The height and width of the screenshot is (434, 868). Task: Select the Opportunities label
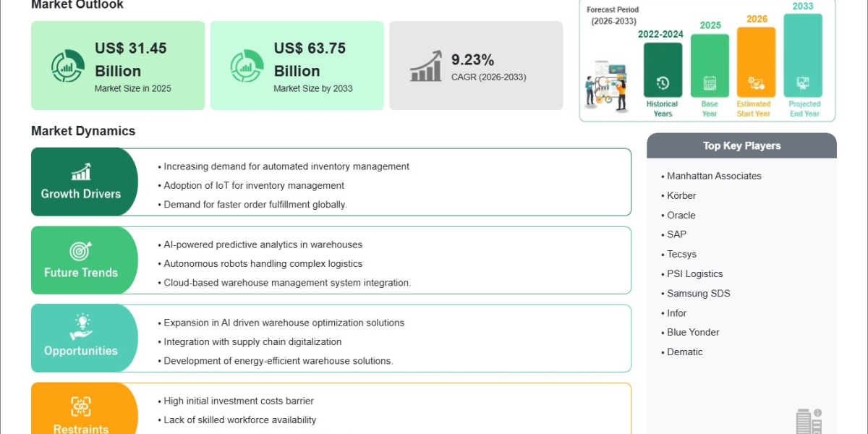81,351
